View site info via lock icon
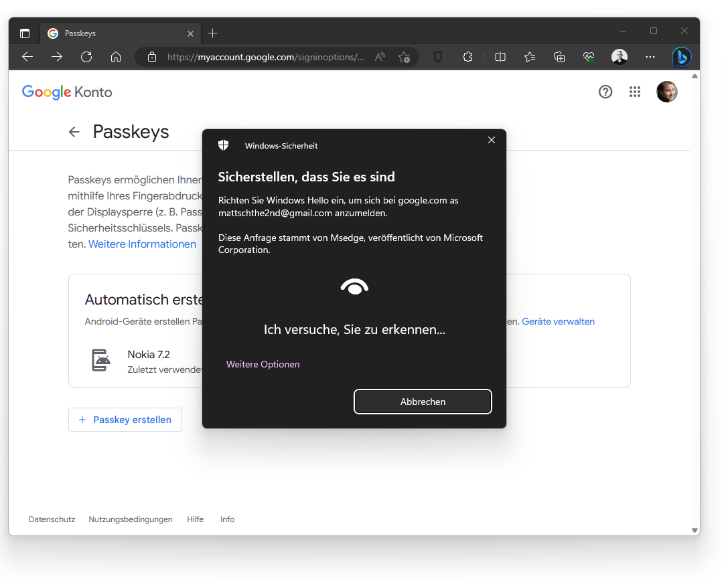This screenshot has width=728, height=585. click(152, 57)
